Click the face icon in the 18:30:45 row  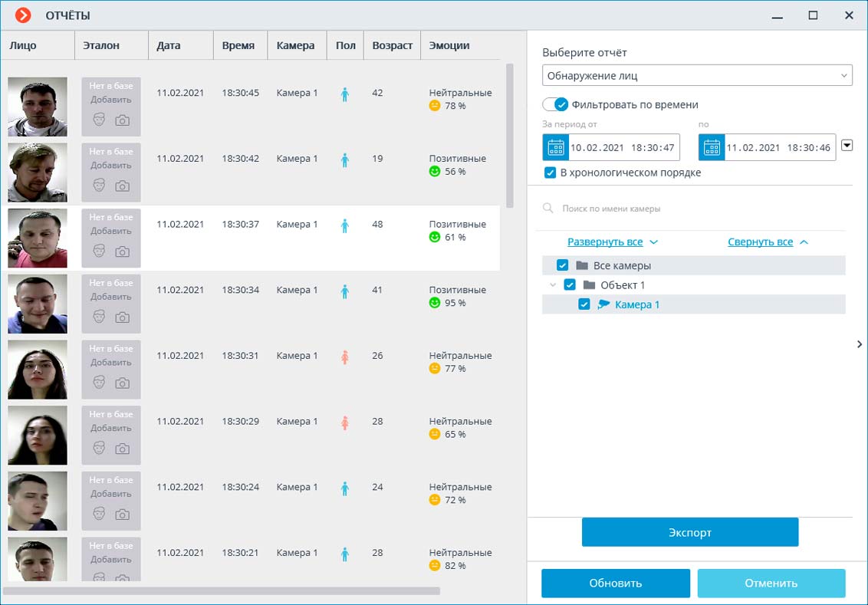99,120
